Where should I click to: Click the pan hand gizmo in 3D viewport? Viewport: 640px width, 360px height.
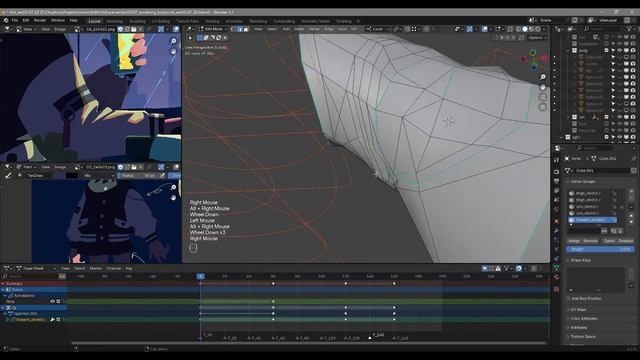[x=542, y=87]
